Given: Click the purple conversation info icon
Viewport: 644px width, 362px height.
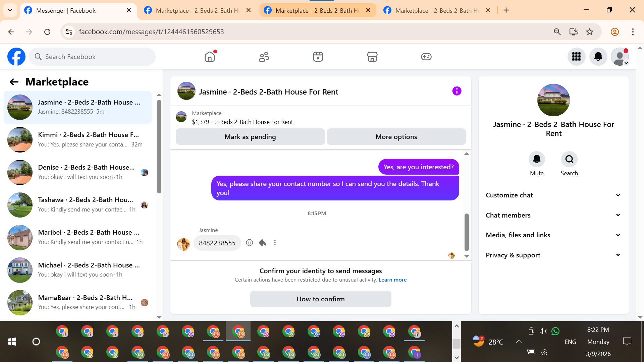Looking at the screenshot, I should [457, 91].
